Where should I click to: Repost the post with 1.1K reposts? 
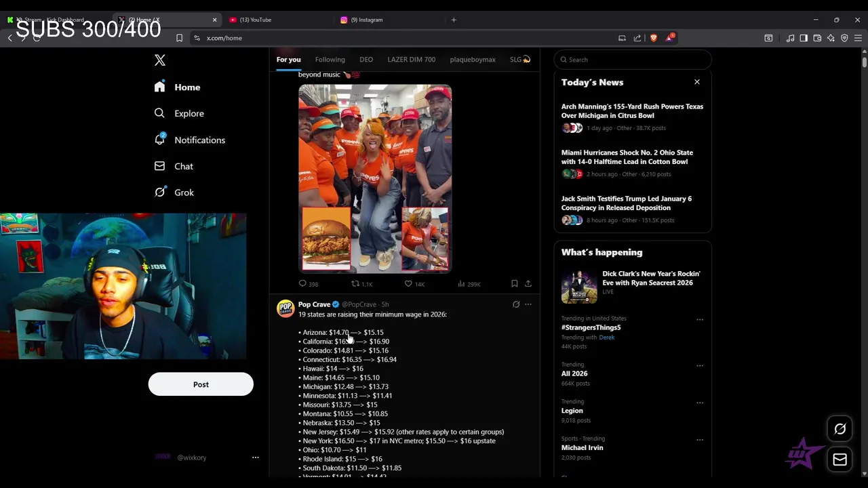pyautogui.click(x=361, y=284)
